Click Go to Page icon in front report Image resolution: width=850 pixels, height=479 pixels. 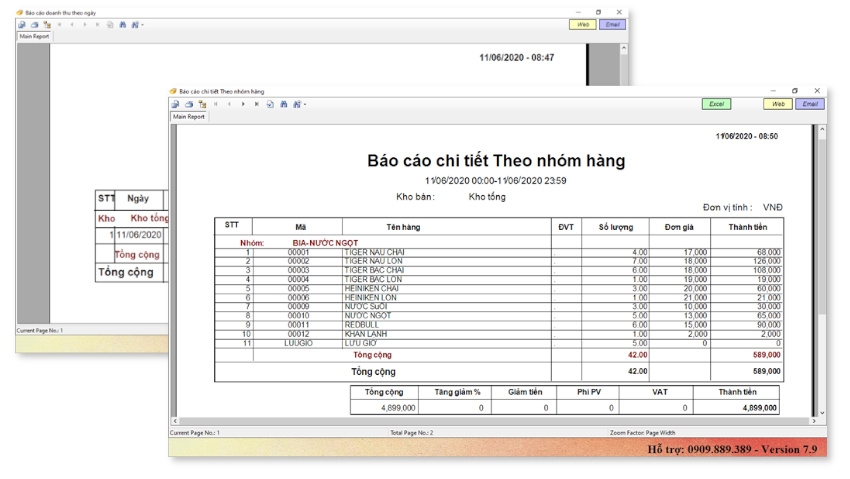point(270,104)
